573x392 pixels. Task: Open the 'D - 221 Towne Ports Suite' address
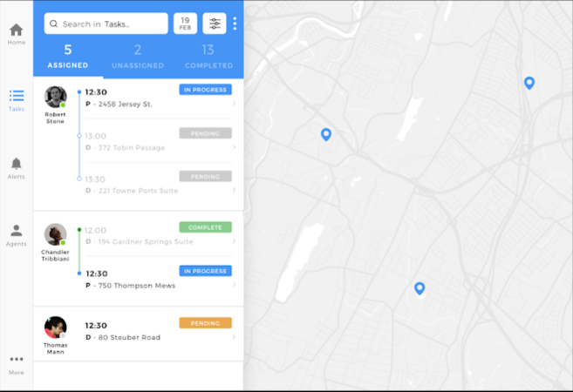[x=132, y=191]
